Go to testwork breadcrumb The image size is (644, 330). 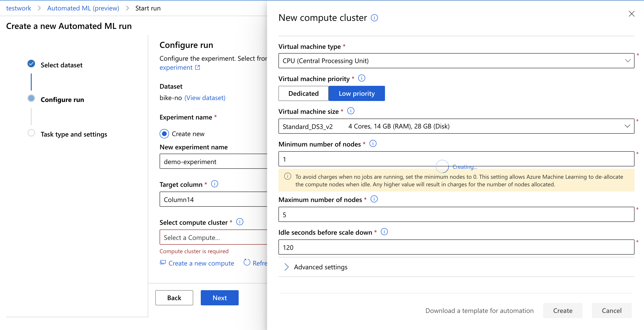[18, 8]
